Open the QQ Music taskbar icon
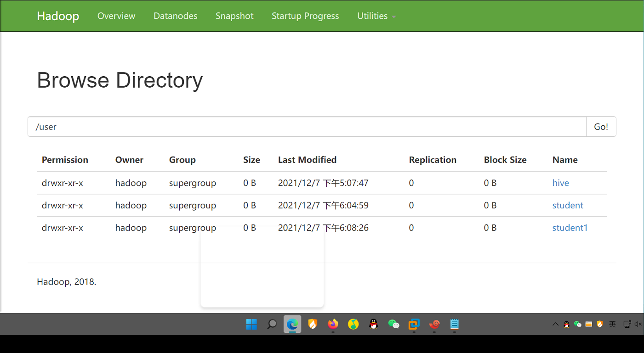 (353, 325)
